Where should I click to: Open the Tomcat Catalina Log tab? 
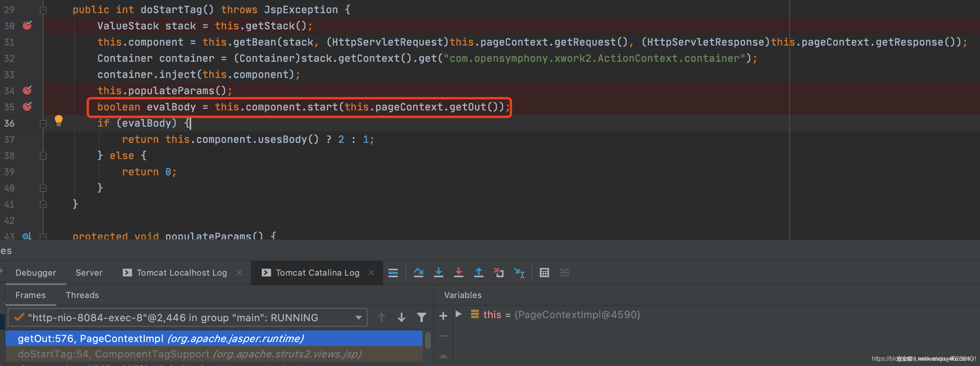(317, 273)
